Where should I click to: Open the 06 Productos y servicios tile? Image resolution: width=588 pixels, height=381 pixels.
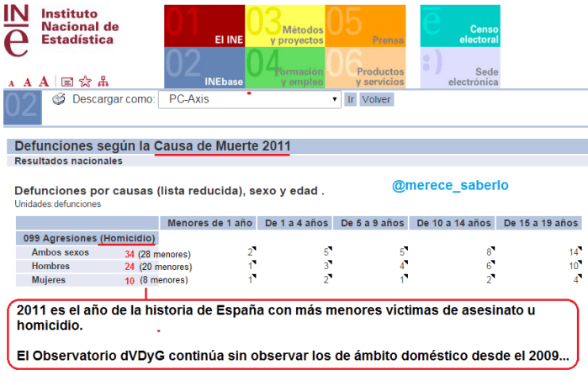coord(365,68)
